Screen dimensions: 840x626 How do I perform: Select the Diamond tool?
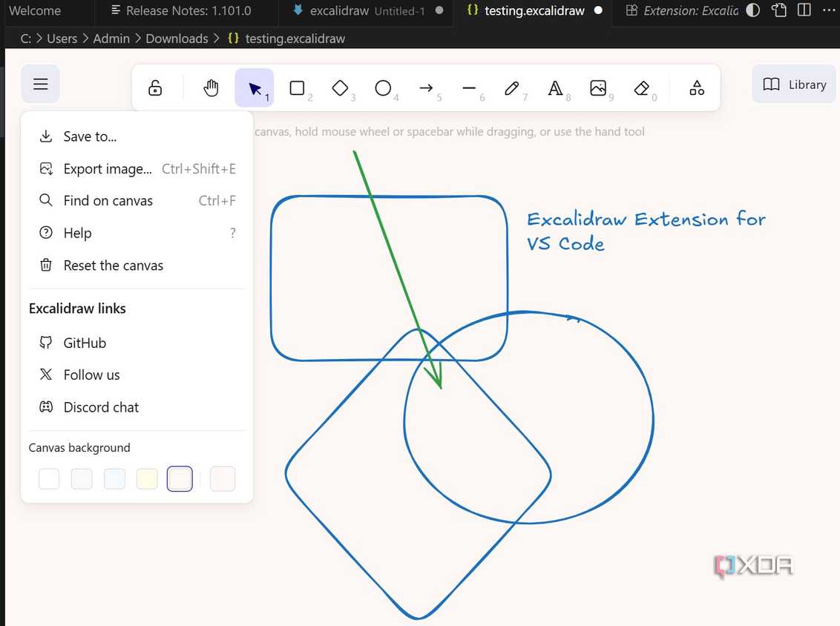pos(340,88)
